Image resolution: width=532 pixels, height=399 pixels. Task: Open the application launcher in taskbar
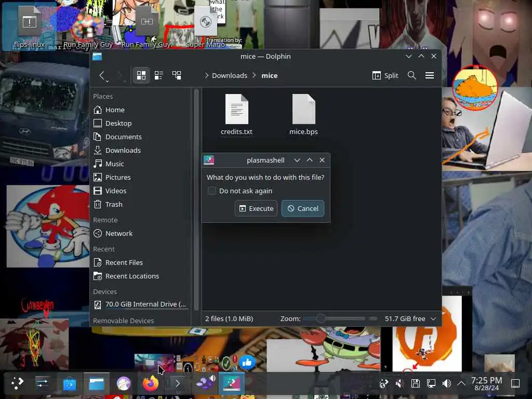[x=17, y=383]
